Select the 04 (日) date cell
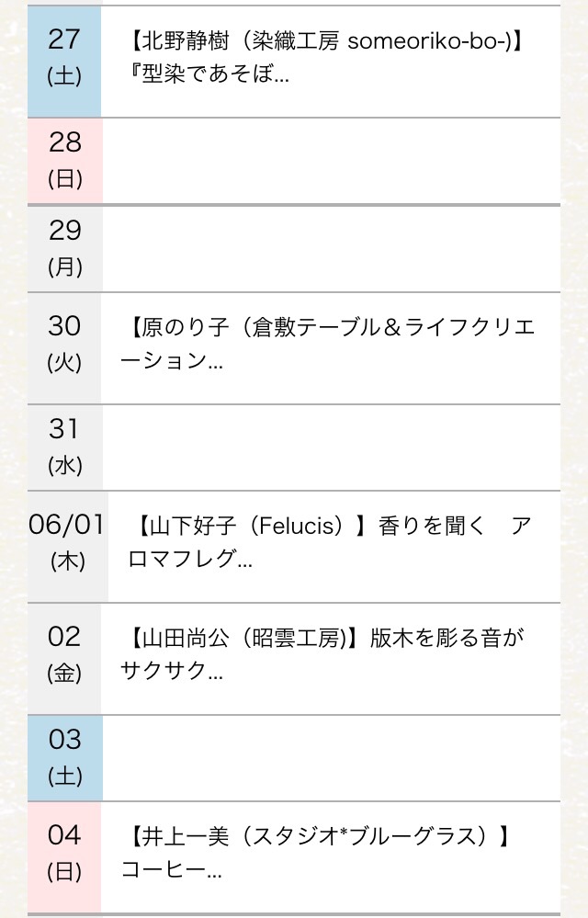 coord(64,857)
